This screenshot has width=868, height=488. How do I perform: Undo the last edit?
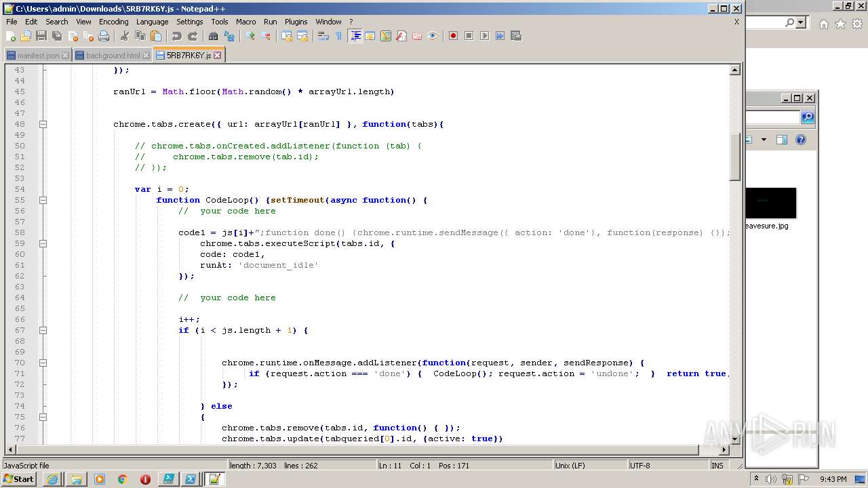click(177, 36)
